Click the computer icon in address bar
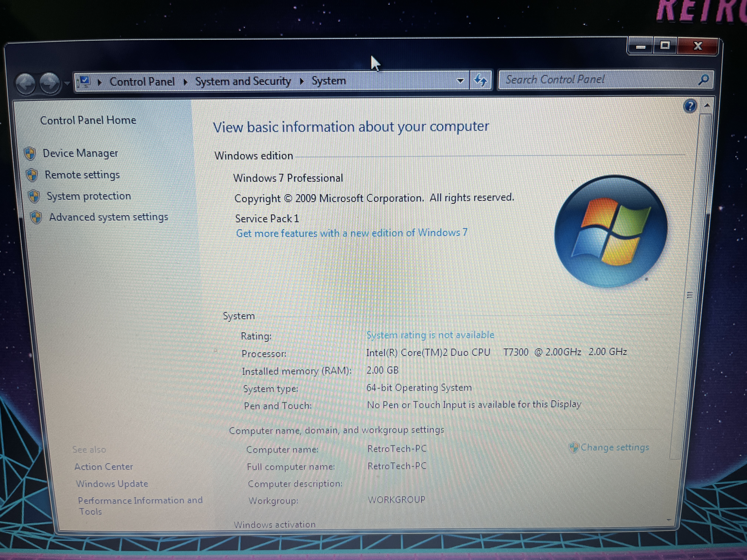This screenshot has height=560, width=747. (84, 82)
